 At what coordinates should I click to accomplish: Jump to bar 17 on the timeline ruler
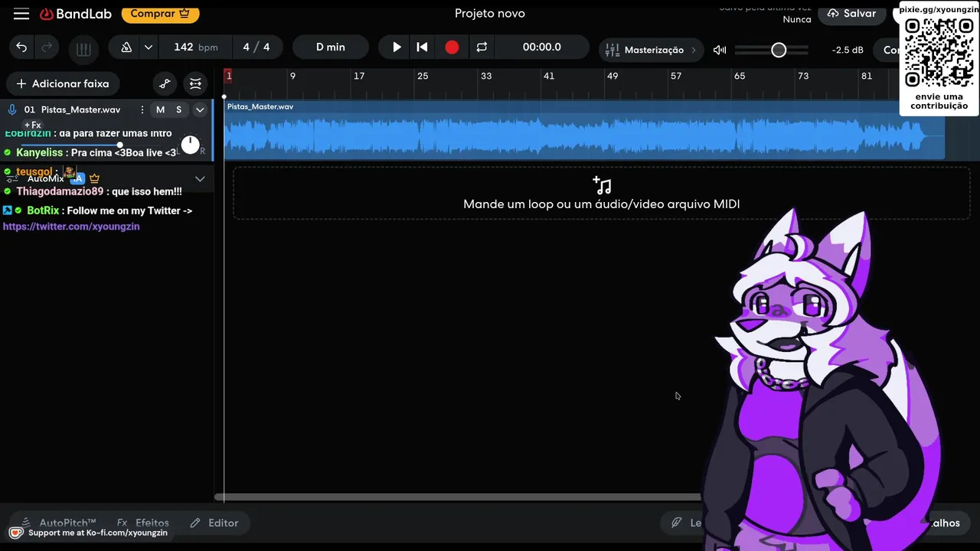[x=359, y=76]
